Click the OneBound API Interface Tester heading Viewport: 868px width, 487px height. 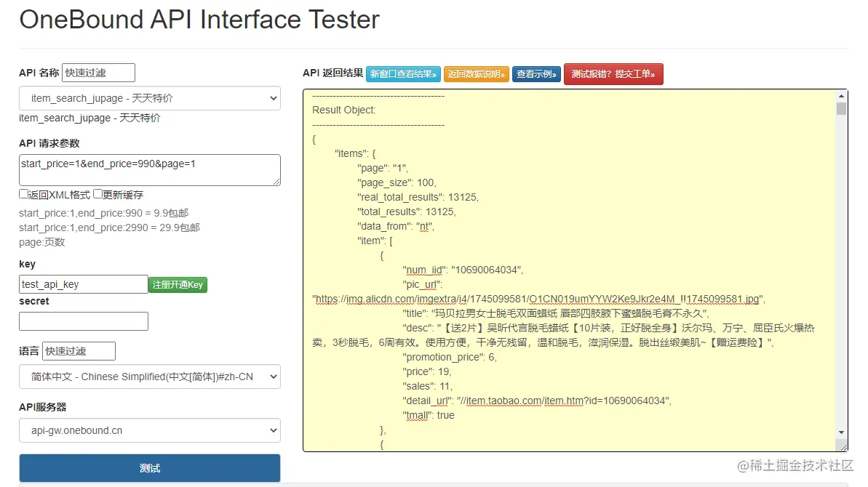point(199,20)
